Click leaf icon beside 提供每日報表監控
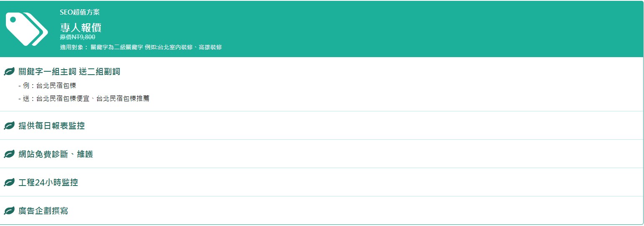 [9, 126]
